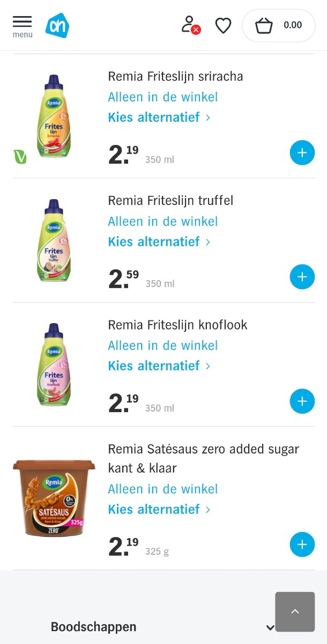327x644 pixels.
Task: Open Remia Friteslijn sriracha product title
Action: point(175,77)
